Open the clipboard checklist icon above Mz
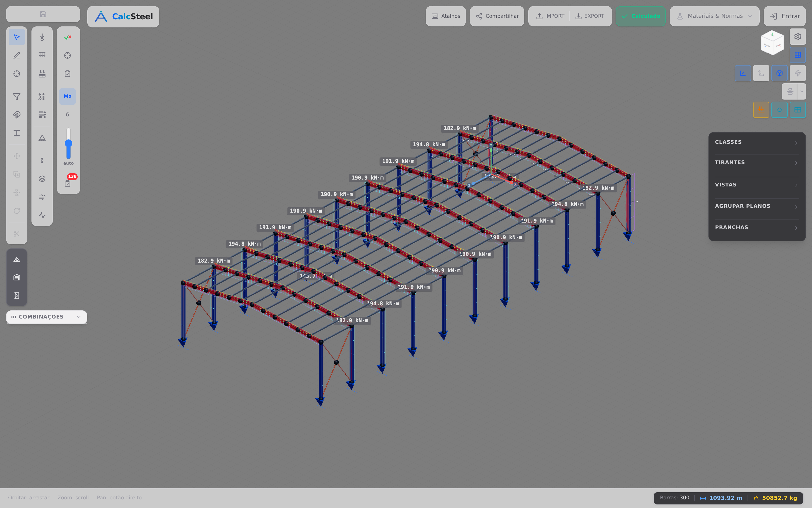The width and height of the screenshot is (812, 508). [x=67, y=74]
